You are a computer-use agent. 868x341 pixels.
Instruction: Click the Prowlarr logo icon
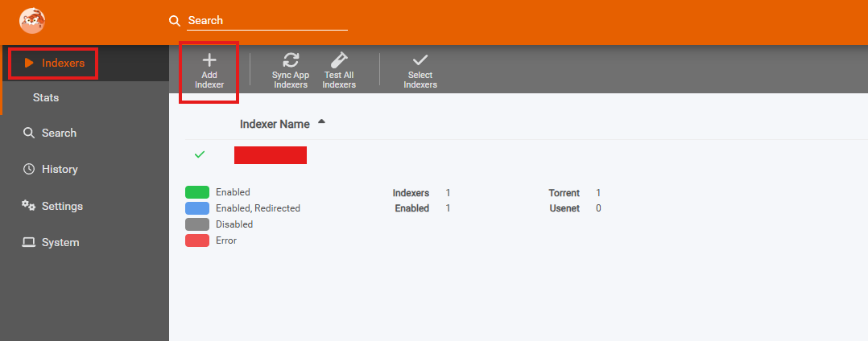[32, 20]
